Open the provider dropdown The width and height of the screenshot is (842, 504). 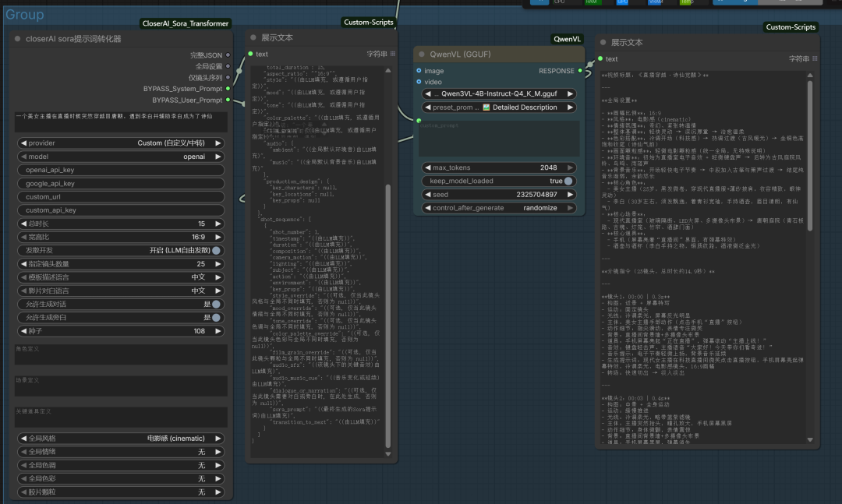(120, 143)
